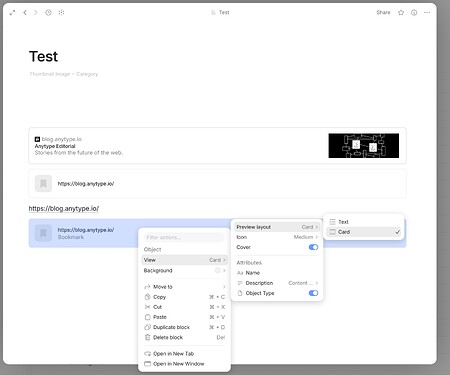Open the three-dots more menu
This screenshot has height=375, width=450.
coord(427,13)
